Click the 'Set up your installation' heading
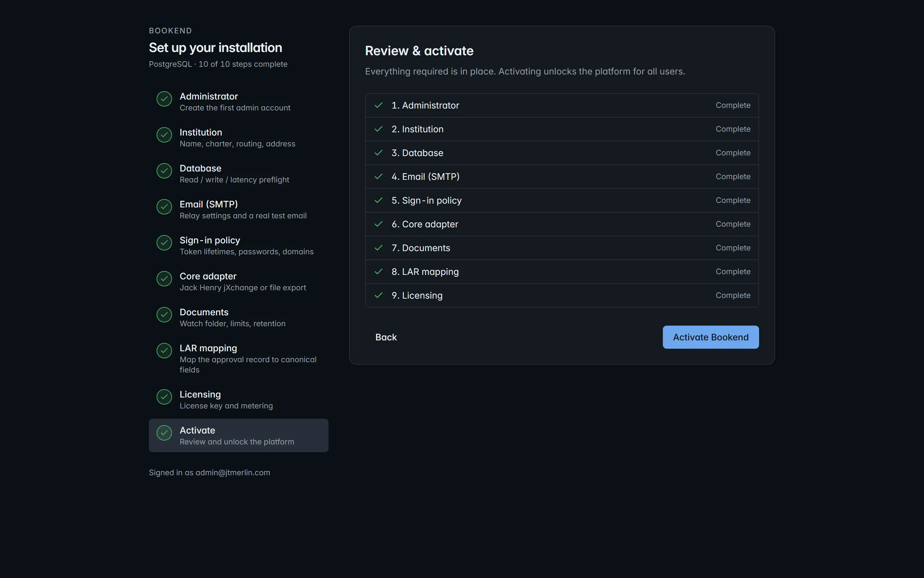Viewport: 924px width, 578px height. point(215,48)
